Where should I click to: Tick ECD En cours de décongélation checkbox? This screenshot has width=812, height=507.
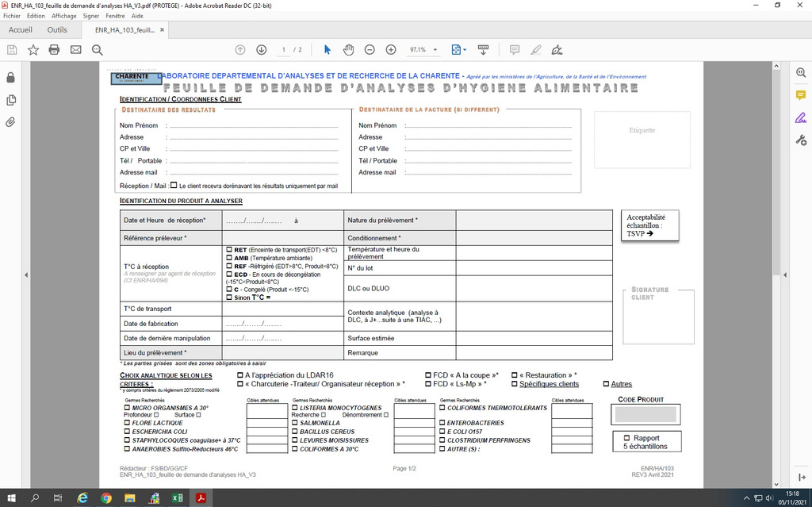coord(229,275)
